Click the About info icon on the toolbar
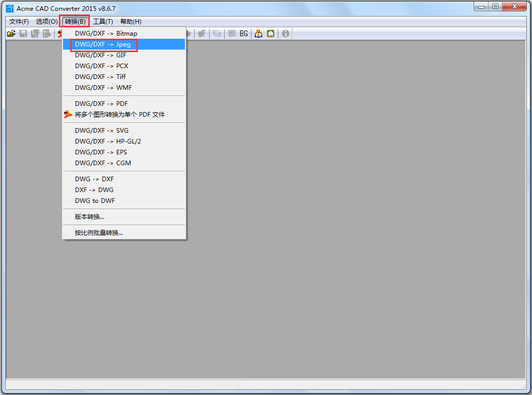 pyautogui.click(x=285, y=34)
